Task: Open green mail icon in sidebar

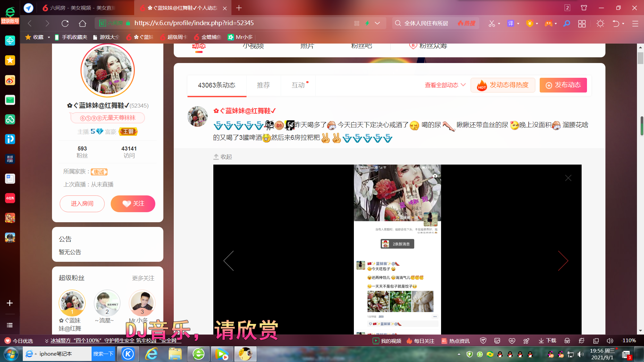Action: 10,100
